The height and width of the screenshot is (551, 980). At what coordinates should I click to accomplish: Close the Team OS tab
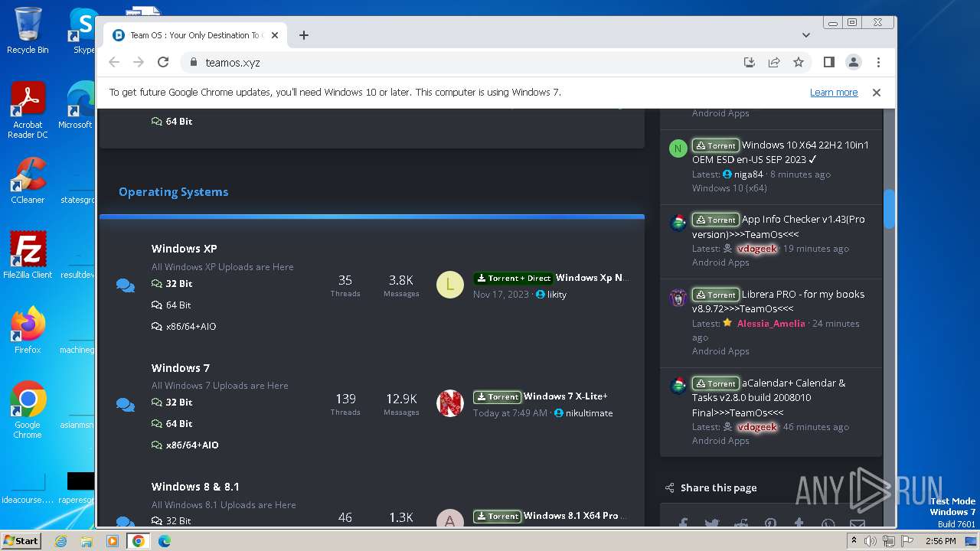[x=275, y=35]
